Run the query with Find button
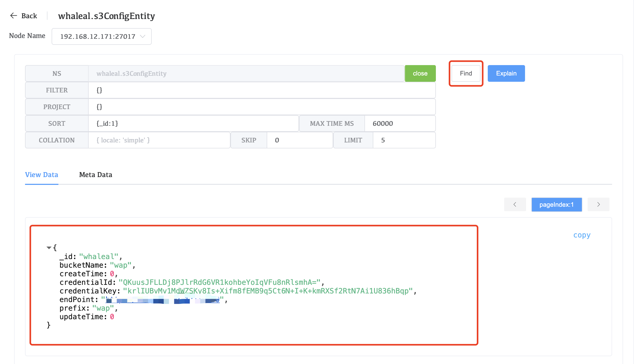 coord(466,73)
